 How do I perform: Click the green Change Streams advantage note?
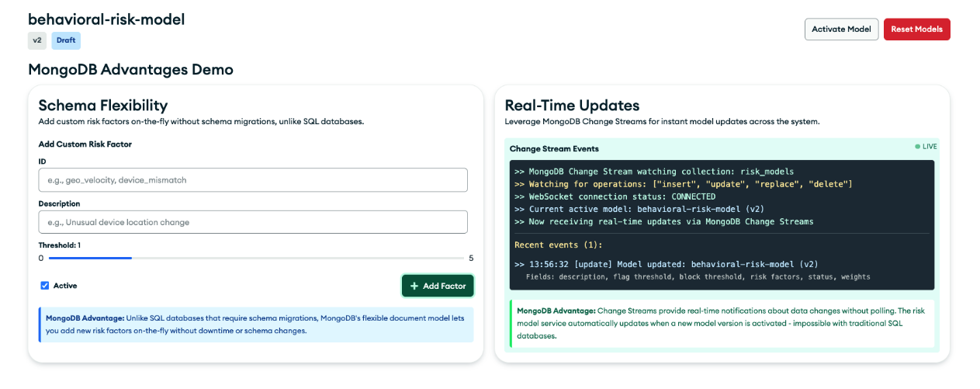(722, 323)
